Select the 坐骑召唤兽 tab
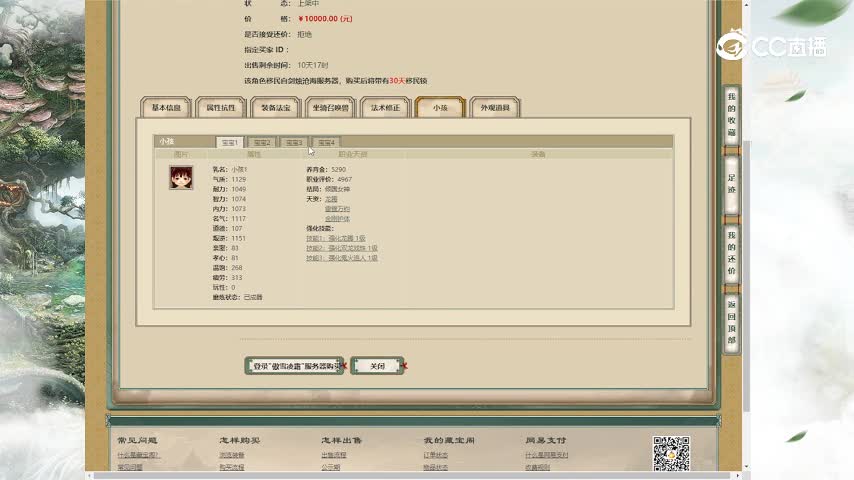This screenshot has width=854, height=480. pyautogui.click(x=331, y=107)
